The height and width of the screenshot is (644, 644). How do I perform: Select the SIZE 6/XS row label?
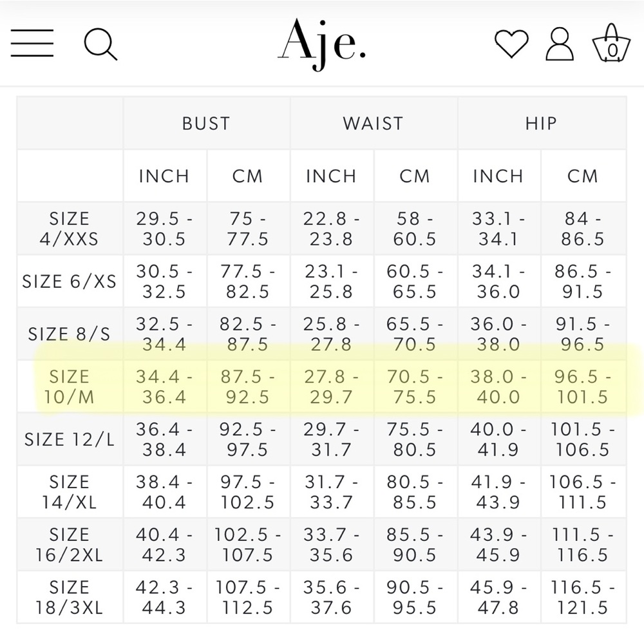[70, 281]
